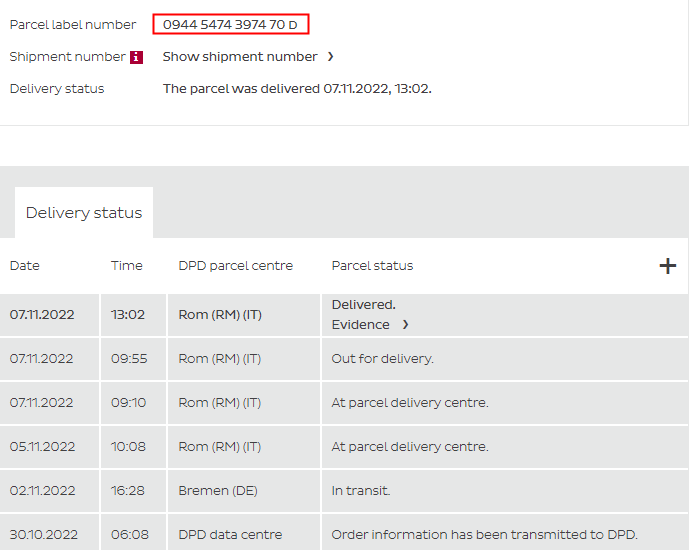Click the plus icon in table header
Viewport: 692px width, 550px height.
coord(668,266)
